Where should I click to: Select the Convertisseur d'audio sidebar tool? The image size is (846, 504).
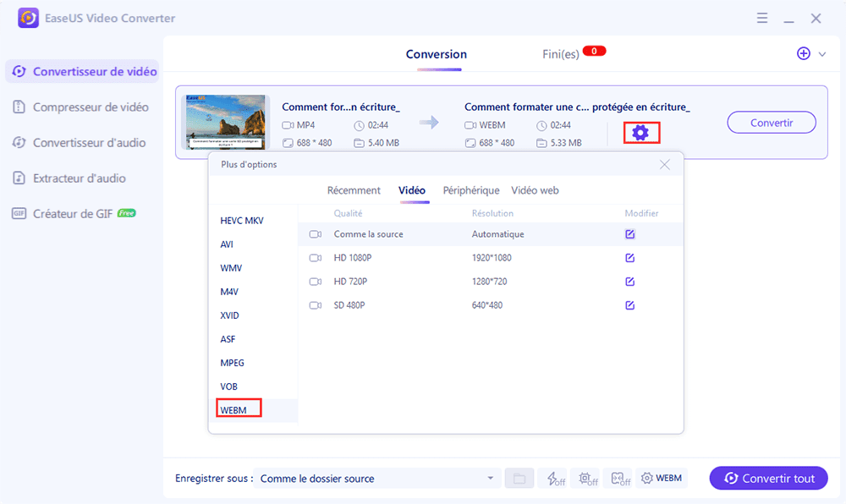coord(87,142)
